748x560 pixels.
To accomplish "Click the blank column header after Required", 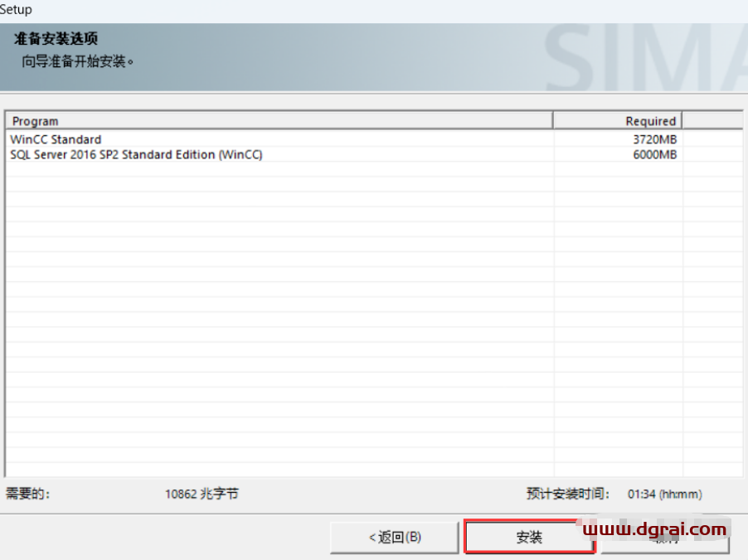I will pyautogui.click(x=712, y=121).
